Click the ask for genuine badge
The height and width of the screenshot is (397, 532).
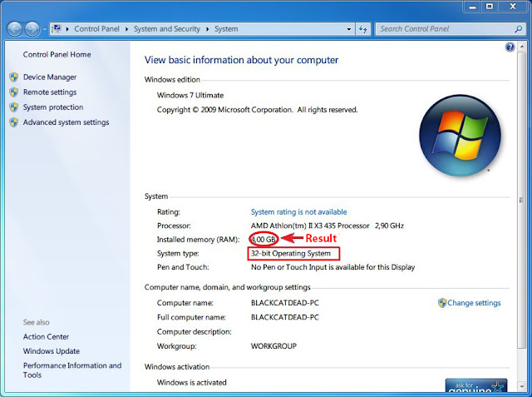pos(476,385)
